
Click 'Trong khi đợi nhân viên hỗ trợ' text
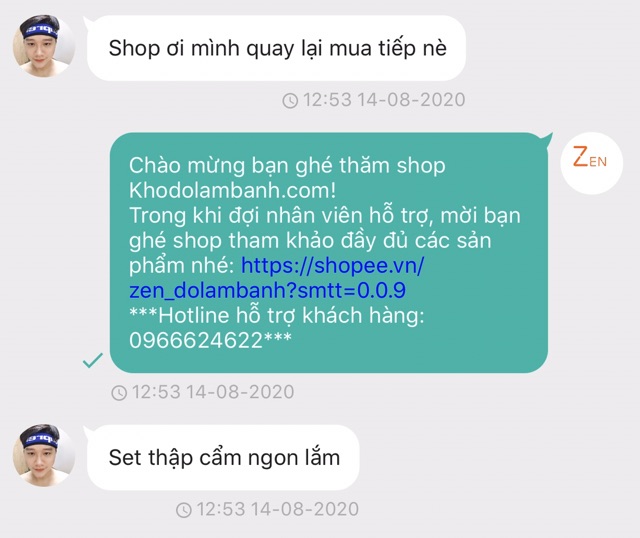coord(281,216)
